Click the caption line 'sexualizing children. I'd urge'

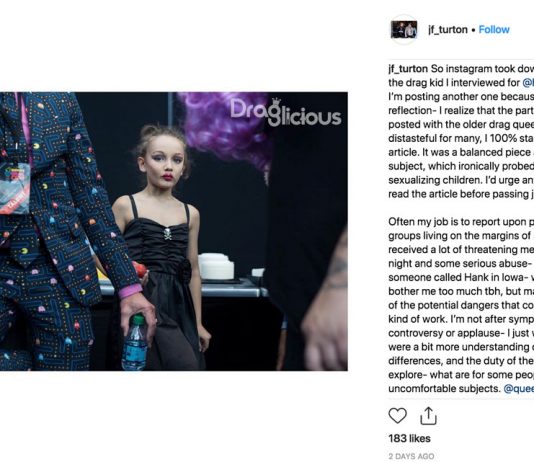coord(461,180)
